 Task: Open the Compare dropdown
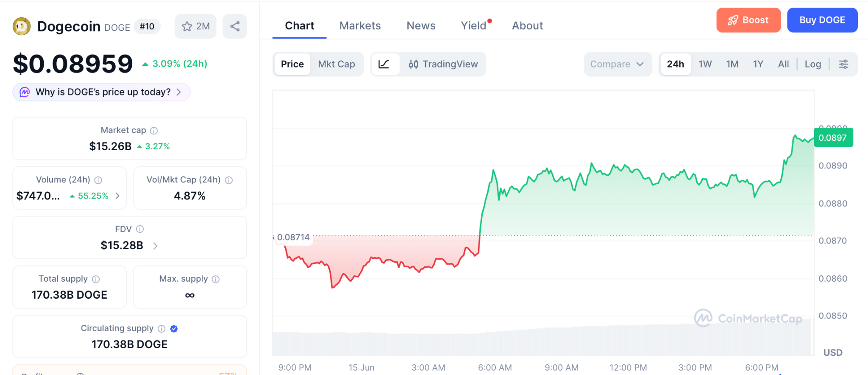click(617, 64)
